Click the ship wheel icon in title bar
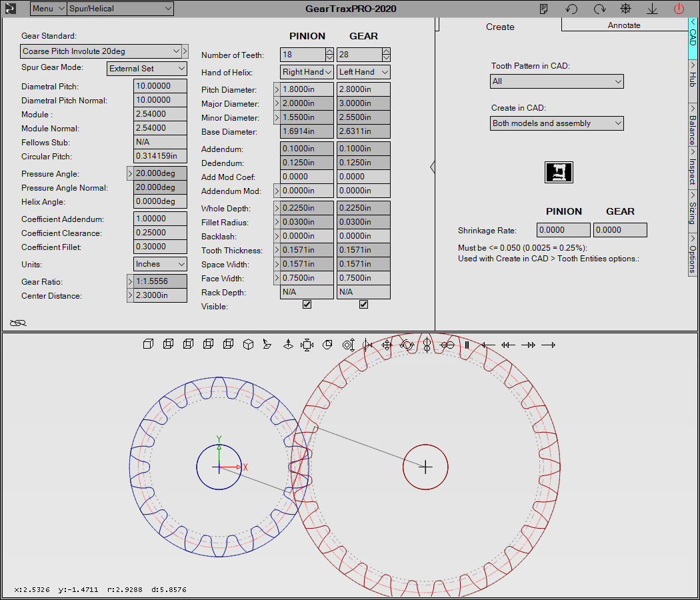The width and height of the screenshot is (700, 600). (x=626, y=9)
